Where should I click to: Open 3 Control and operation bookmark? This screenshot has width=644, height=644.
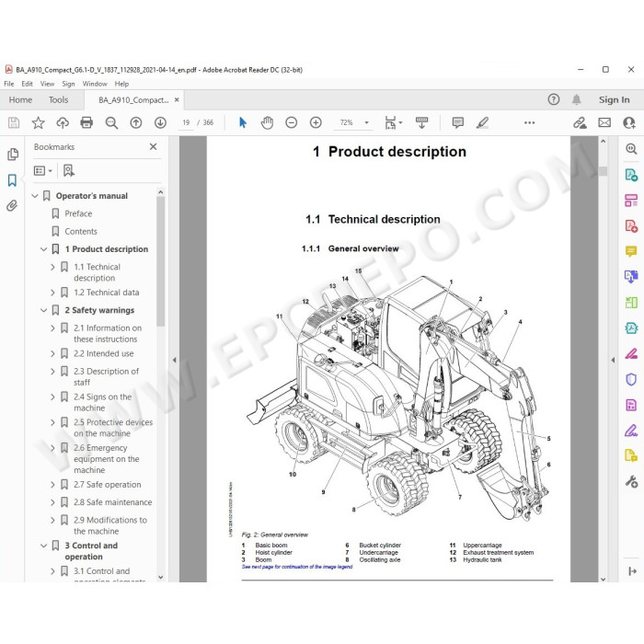(91, 551)
